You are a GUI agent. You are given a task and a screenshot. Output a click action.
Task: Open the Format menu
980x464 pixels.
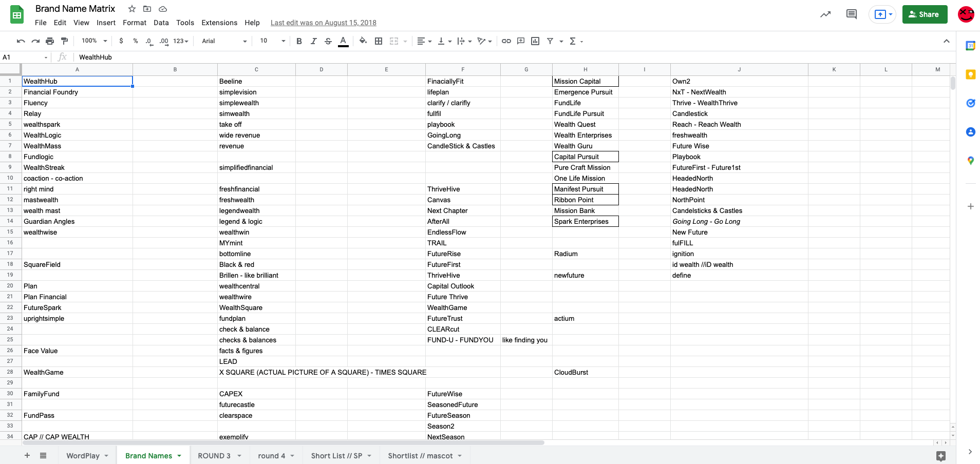(134, 23)
